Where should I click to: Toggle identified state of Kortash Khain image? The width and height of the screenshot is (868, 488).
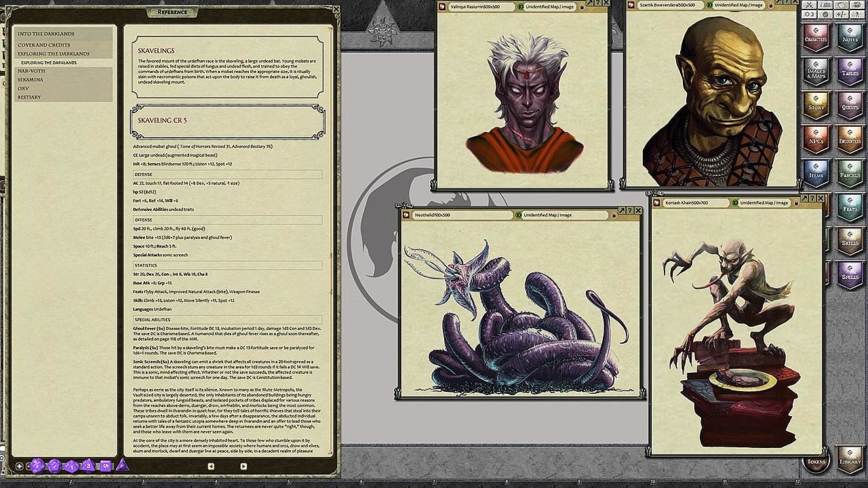click(x=735, y=203)
